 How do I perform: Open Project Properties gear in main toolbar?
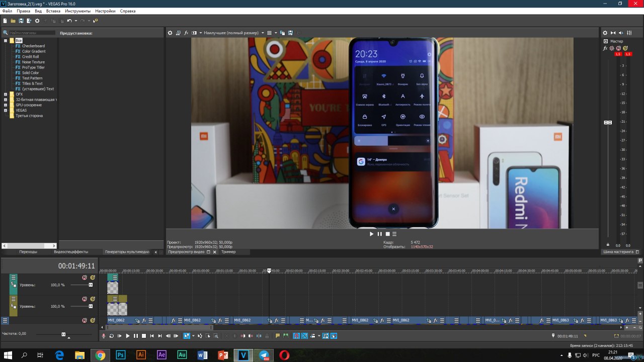tap(37, 21)
